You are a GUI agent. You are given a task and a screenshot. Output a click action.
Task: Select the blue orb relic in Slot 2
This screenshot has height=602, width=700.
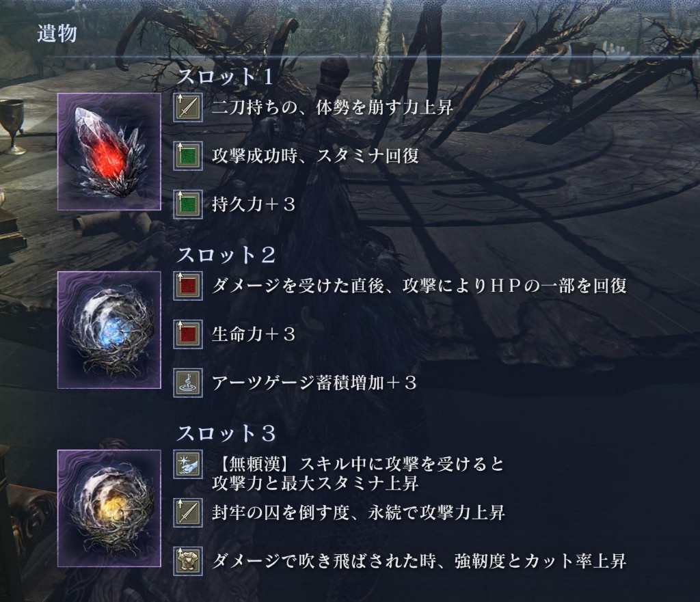(109, 330)
